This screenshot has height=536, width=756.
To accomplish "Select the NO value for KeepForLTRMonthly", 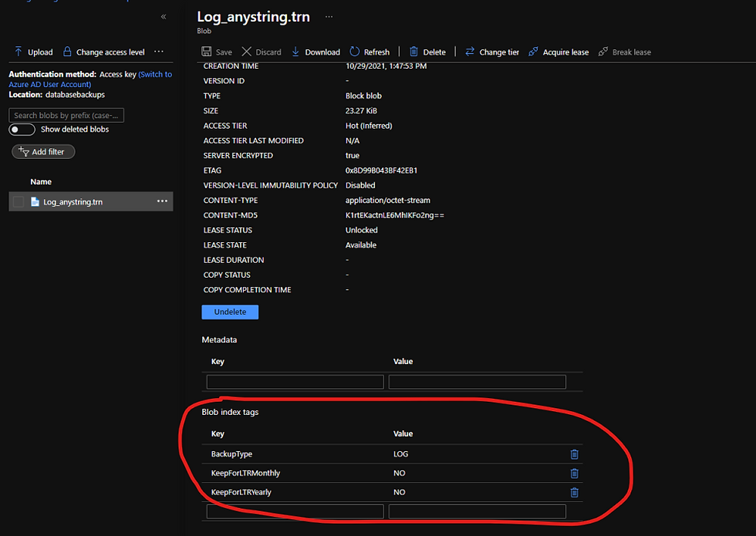I will point(400,474).
